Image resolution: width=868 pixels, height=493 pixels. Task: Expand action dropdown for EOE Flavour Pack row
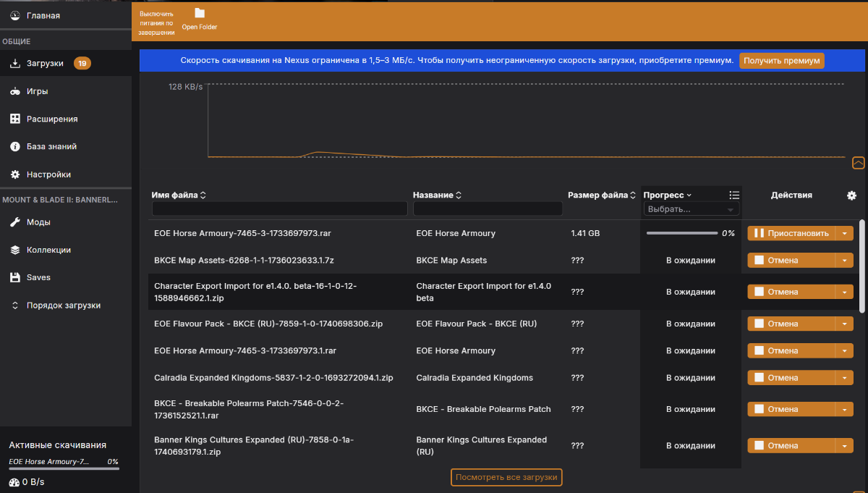coord(845,324)
